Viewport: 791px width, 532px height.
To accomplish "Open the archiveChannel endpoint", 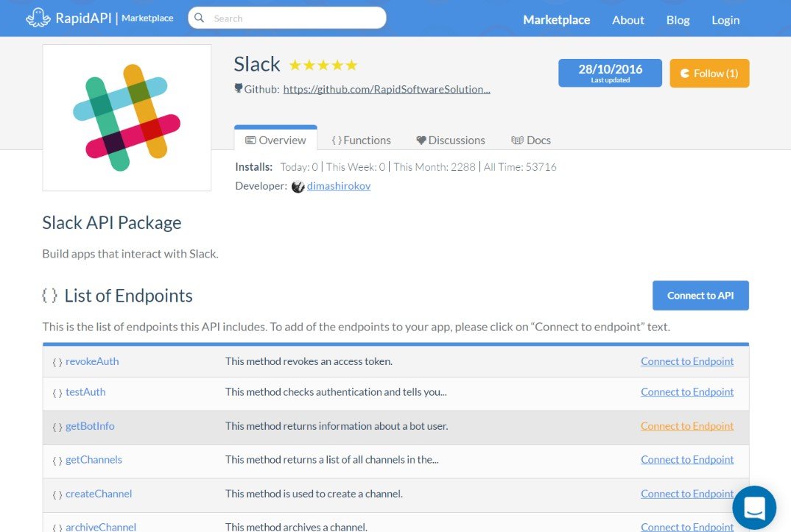I will 101,527.
